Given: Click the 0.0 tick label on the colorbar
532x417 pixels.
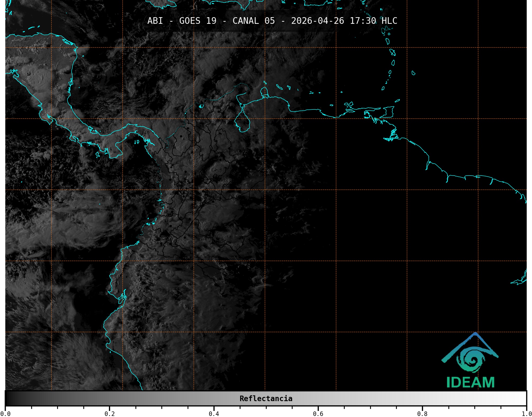Looking at the screenshot, I should [6, 414].
